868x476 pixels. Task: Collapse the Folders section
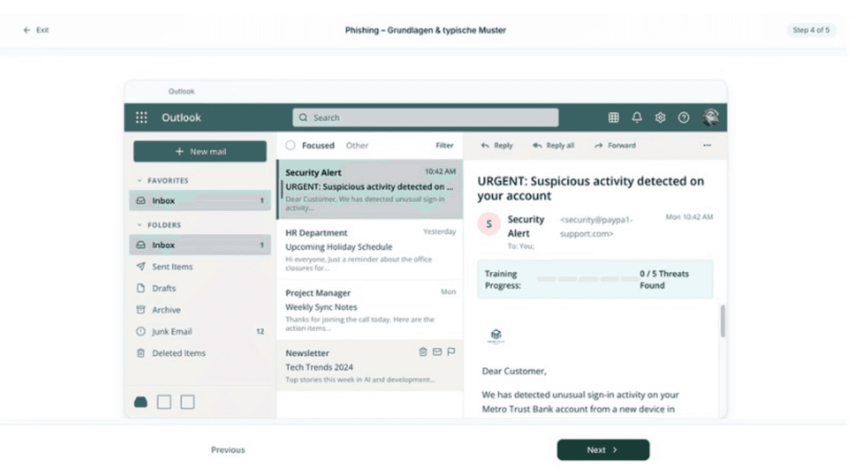coord(139,225)
